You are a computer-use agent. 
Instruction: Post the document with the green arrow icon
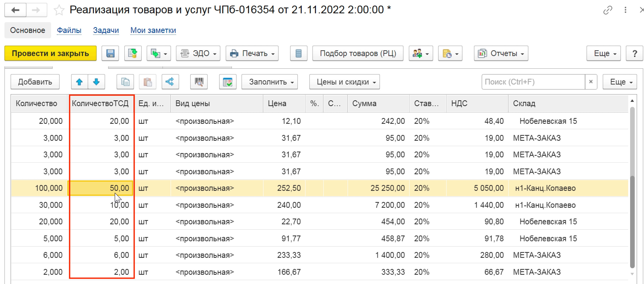(133, 53)
